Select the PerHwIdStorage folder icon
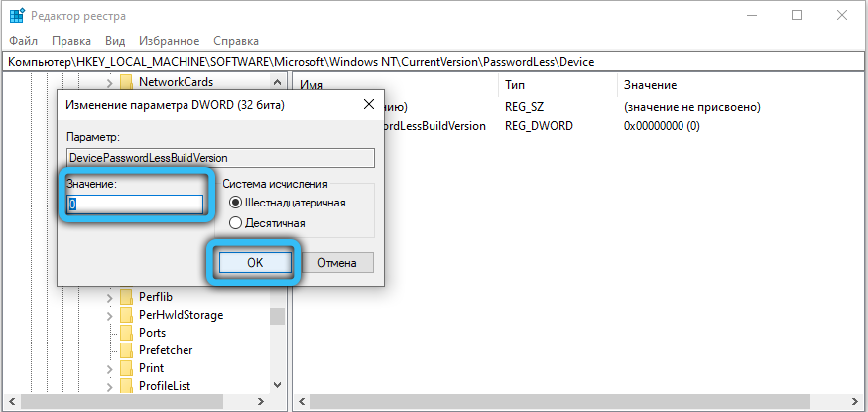This screenshot has height=412, width=868. click(x=126, y=315)
